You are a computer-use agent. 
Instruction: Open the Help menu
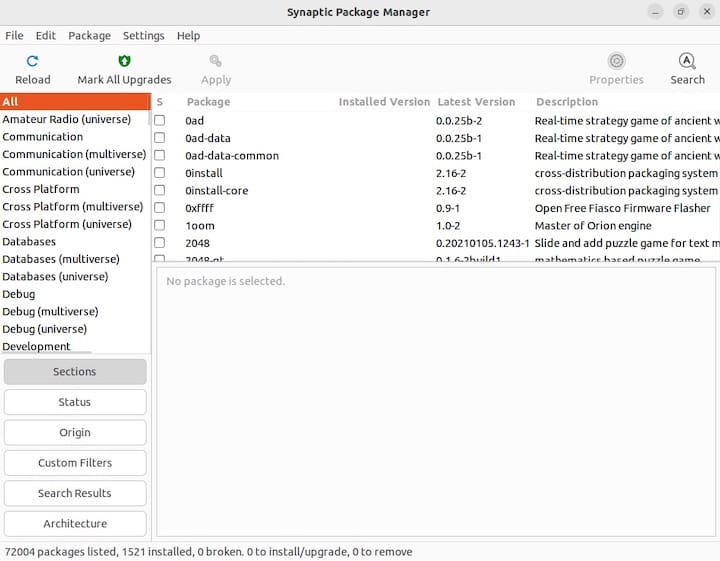188,35
